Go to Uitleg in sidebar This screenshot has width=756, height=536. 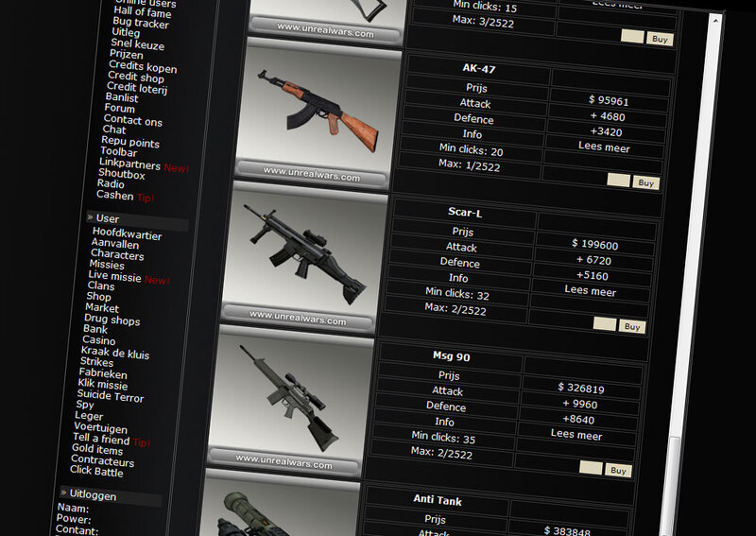click(x=126, y=32)
